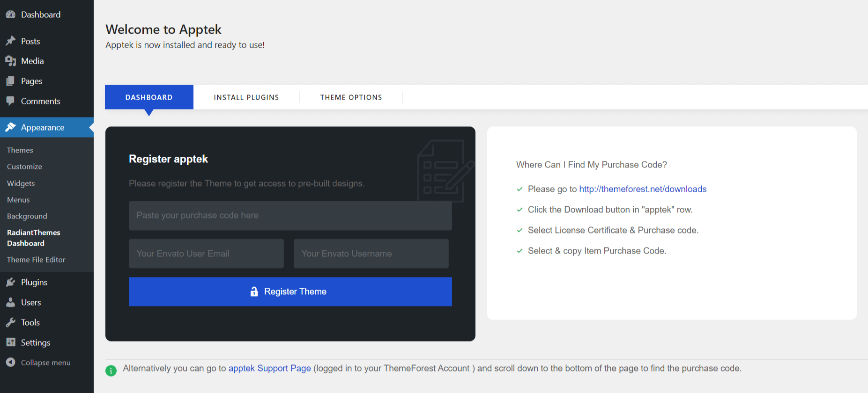Screen dimensions: 868x393
Task: Click the Comments speech bubble icon
Action: pyautogui.click(x=10, y=101)
